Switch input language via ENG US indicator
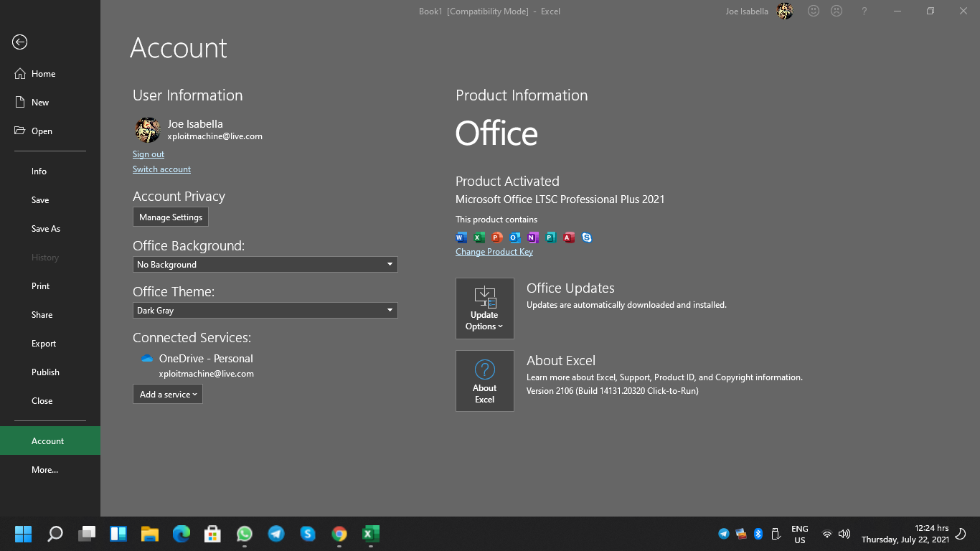Image resolution: width=980 pixels, height=551 pixels. click(x=800, y=534)
